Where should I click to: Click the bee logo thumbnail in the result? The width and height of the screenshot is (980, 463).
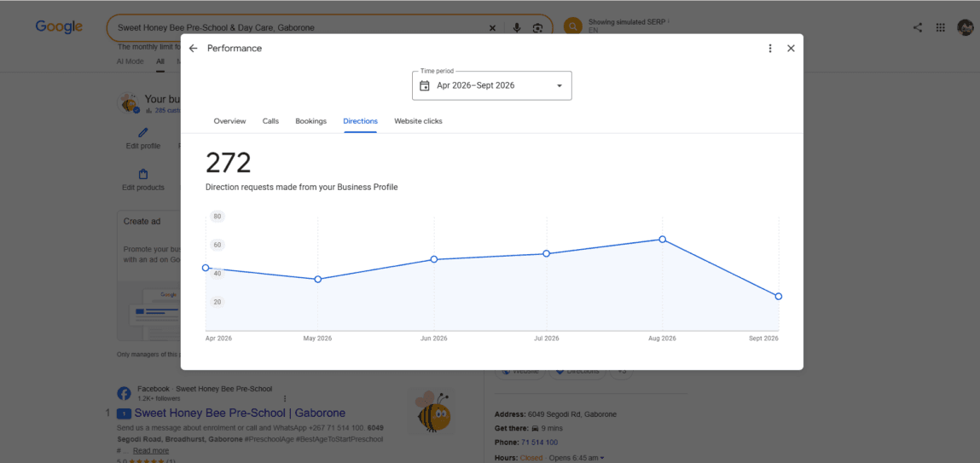pos(431,411)
